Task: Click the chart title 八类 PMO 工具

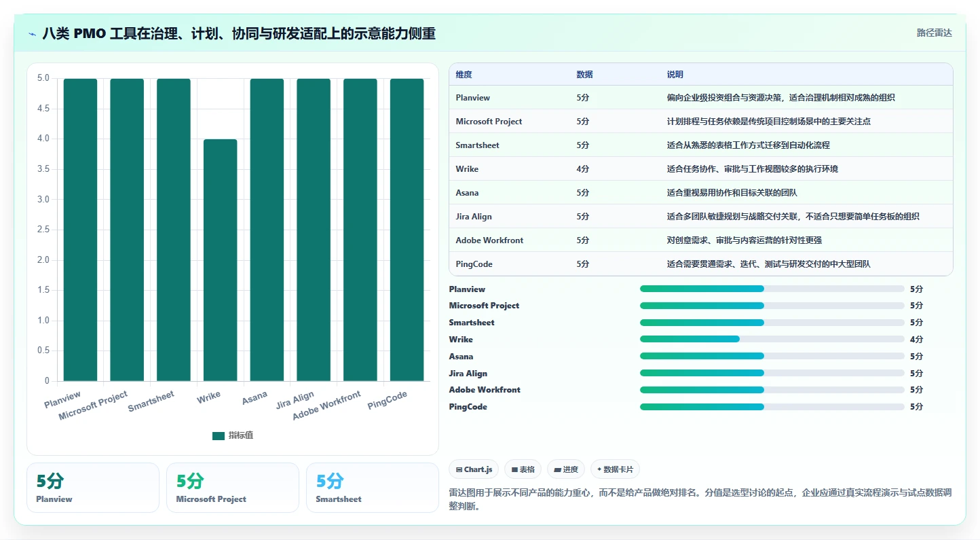Action: (239, 33)
